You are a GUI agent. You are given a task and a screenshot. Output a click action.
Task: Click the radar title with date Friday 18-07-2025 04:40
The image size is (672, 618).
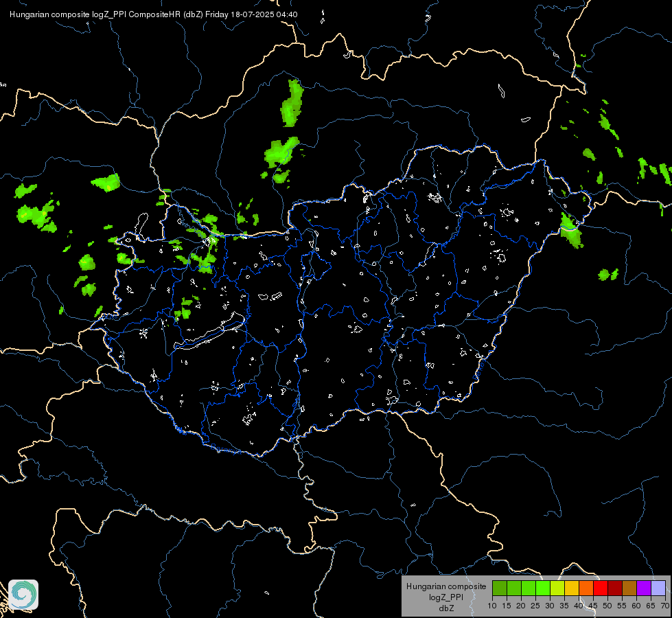(x=154, y=14)
